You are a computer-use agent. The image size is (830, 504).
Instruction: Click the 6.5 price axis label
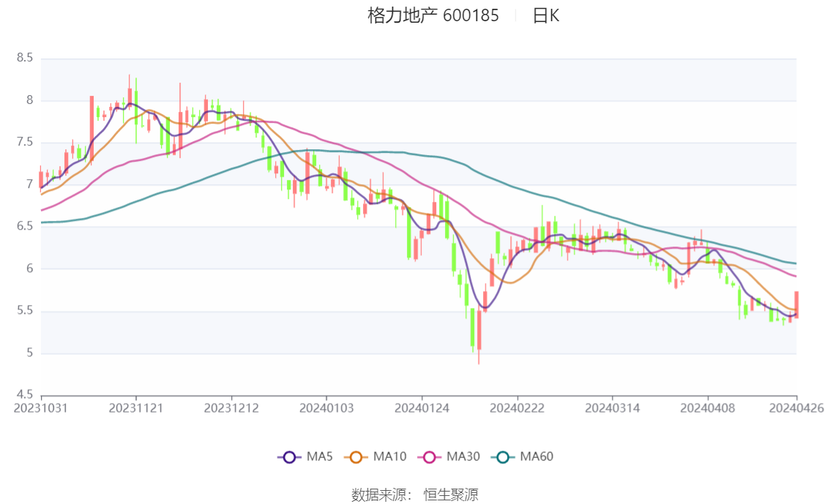tap(25, 226)
